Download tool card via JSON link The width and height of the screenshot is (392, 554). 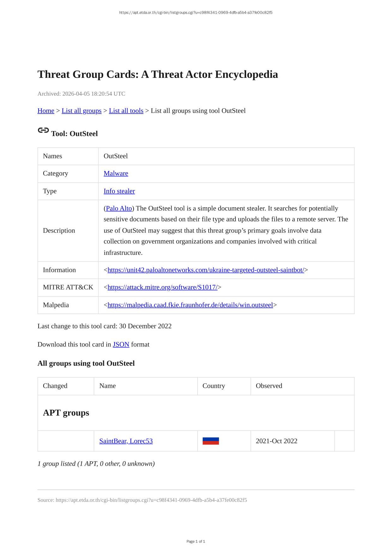[x=121, y=345]
